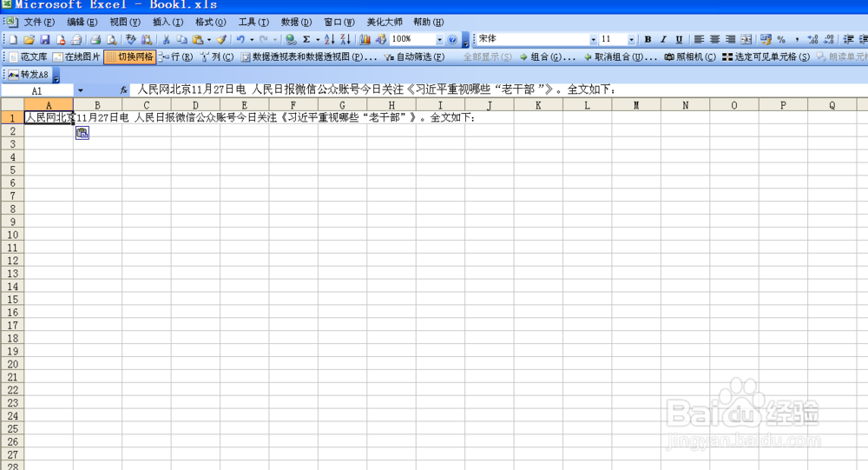The image size is (868, 470).
Task: Expand the undo history dropdown arrow
Action: 252,39
